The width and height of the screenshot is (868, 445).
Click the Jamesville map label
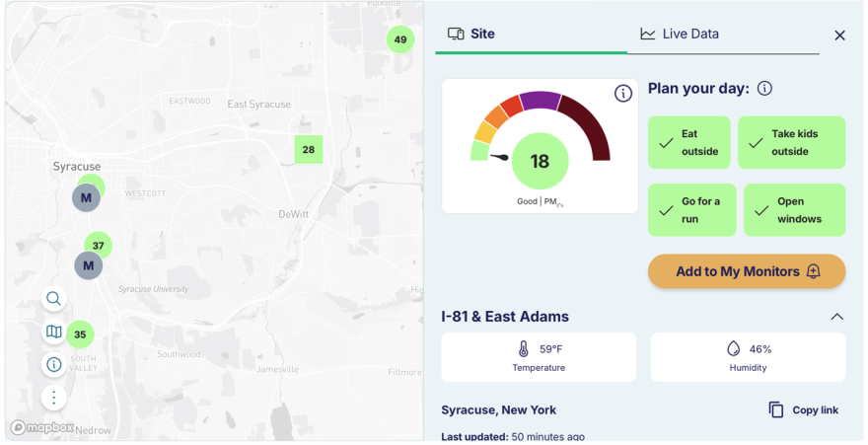click(277, 369)
